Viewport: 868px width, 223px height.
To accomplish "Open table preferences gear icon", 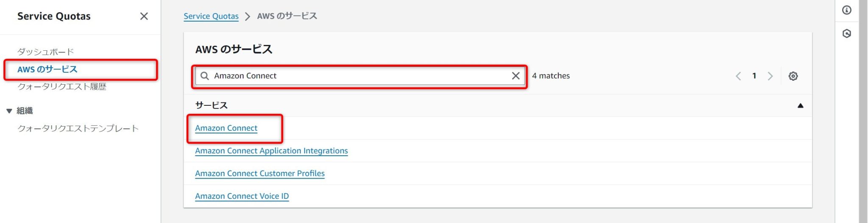I will [793, 76].
